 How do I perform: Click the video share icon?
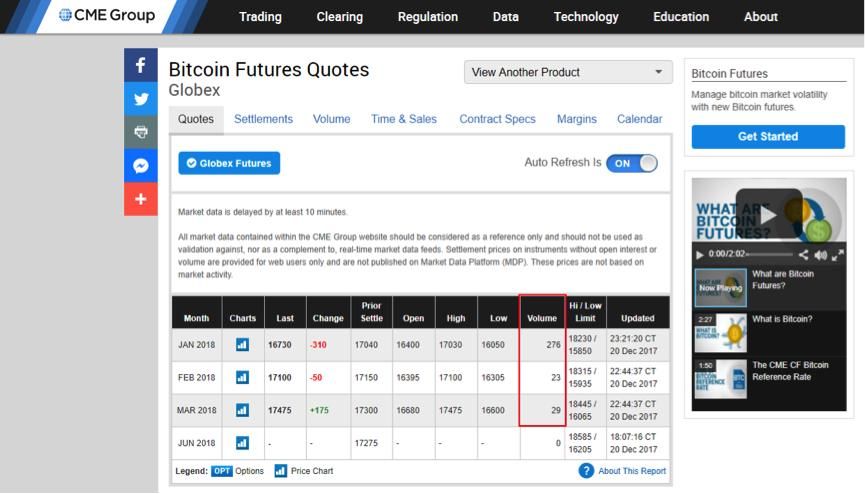(x=804, y=255)
